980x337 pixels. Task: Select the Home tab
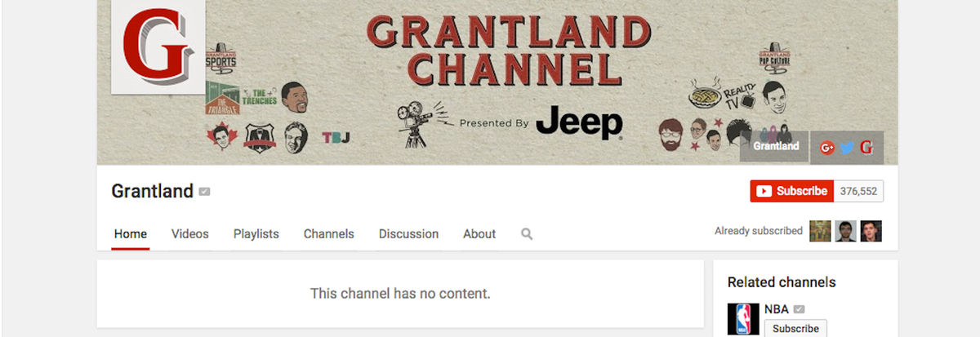[131, 234]
